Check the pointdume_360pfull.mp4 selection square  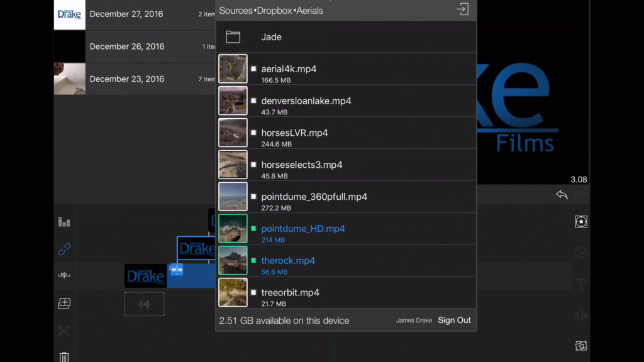(x=253, y=197)
